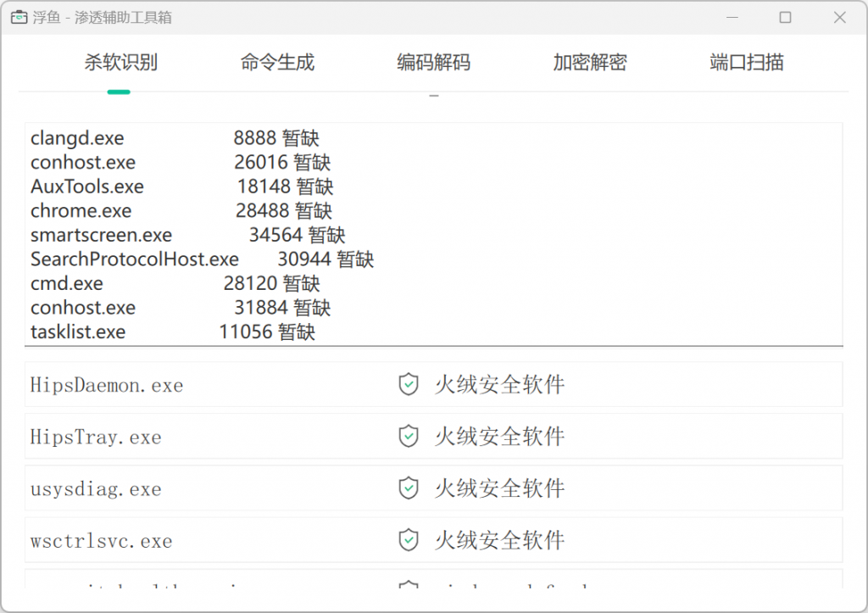Select the shield icon for usysdiag.exe
Viewport: 868px width, 613px height.
pyautogui.click(x=408, y=488)
